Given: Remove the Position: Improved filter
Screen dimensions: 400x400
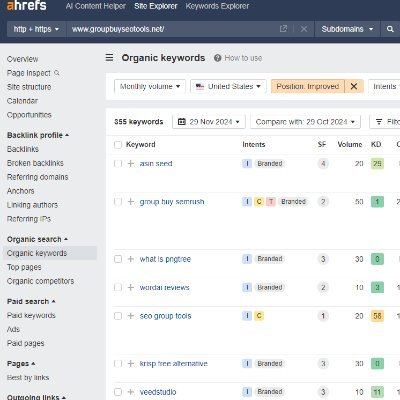Looking at the screenshot, I should click(354, 86).
